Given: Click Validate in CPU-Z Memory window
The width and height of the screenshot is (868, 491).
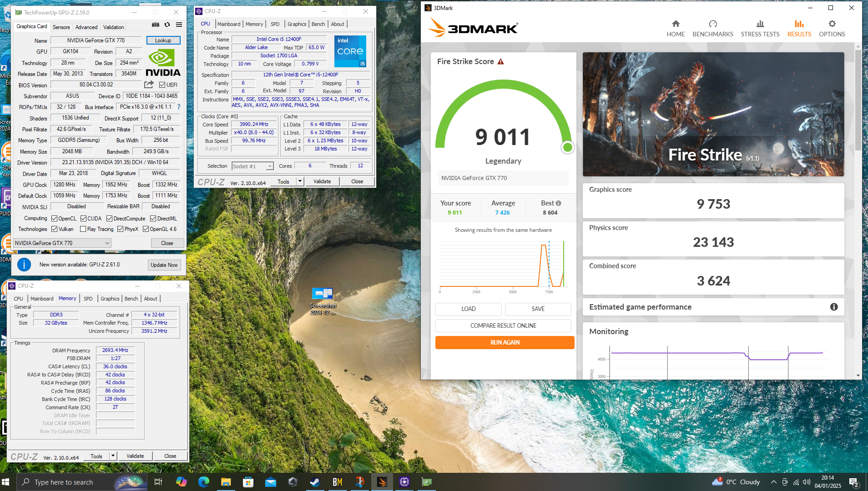Looking at the screenshot, I should pyautogui.click(x=135, y=456).
